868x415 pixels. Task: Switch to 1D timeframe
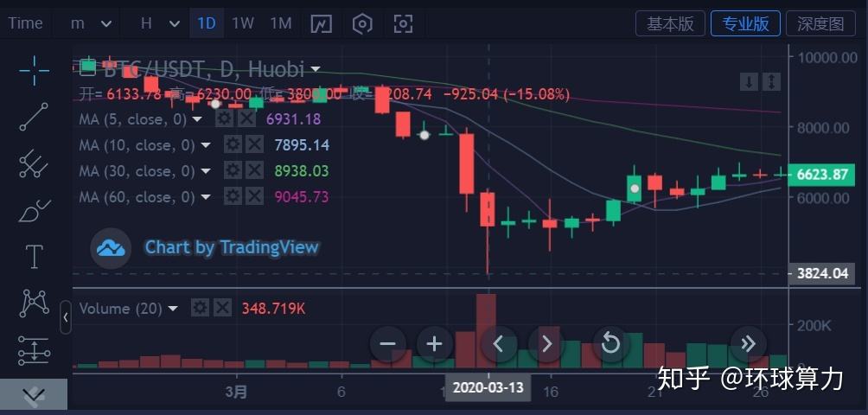point(207,23)
